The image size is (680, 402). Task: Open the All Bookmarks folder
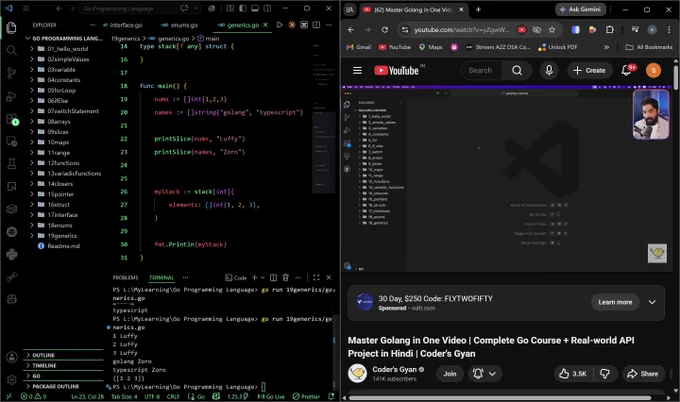[x=649, y=47]
